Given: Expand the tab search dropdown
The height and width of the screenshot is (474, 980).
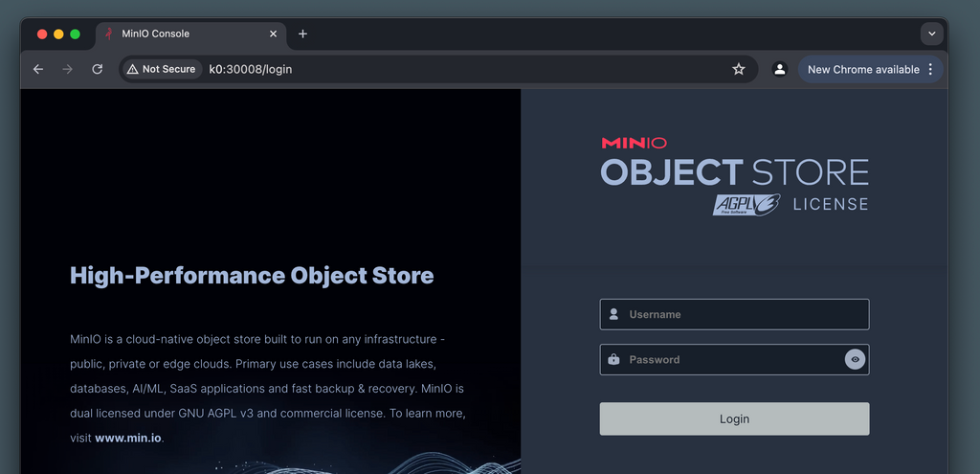Looking at the screenshot, I should (931, 34).
